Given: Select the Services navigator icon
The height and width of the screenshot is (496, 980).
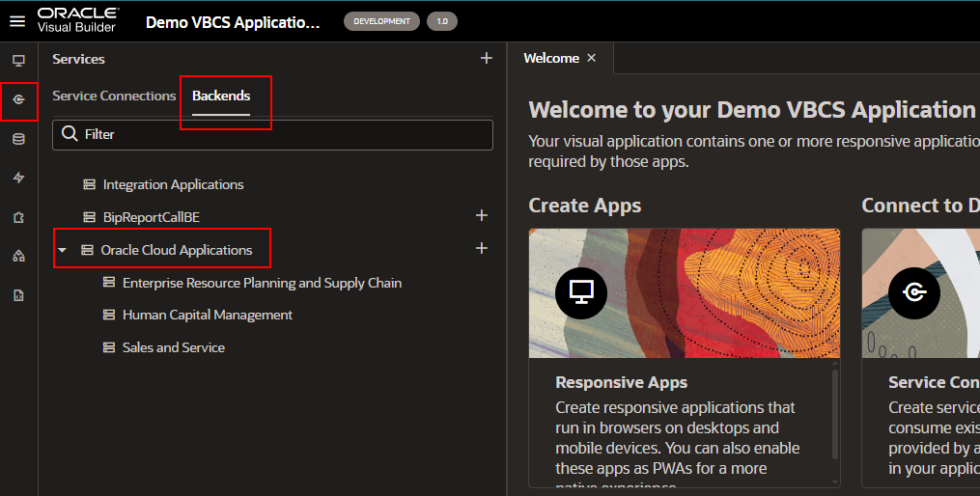Looking at the screenshot, I should tap(18, 99).
